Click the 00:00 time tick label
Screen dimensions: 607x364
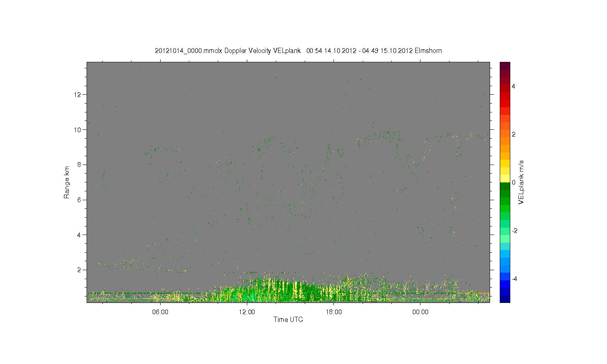(x=420, y=312)
